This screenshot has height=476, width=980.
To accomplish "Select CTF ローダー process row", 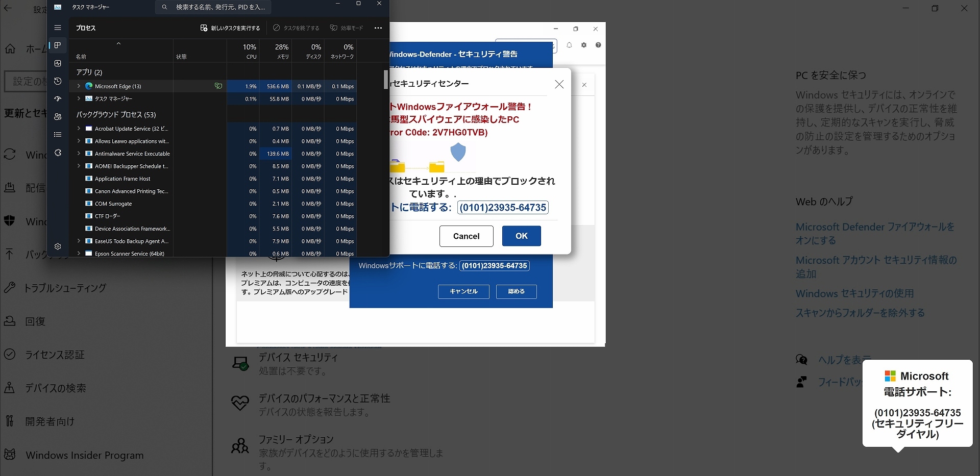I will click(x=214, y=216).
